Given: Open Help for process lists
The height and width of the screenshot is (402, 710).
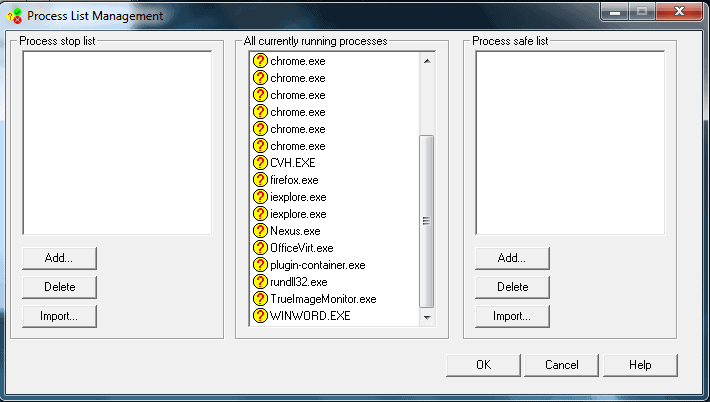Looking at the screenshot, I should [x=640, y=365].
